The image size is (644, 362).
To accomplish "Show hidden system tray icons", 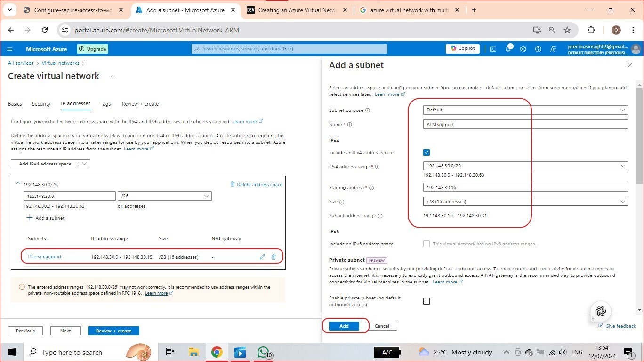I will [x=507, y=352].
